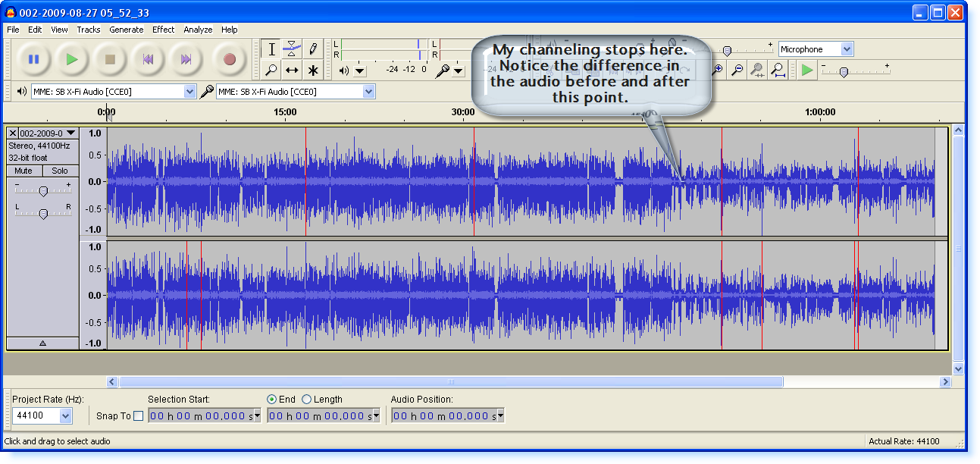Mute the audio track
980x464 pixels.
click(23, 171)
